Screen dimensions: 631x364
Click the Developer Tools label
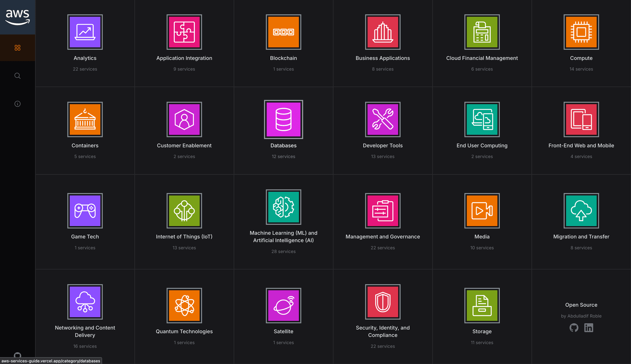click(383, 146)
